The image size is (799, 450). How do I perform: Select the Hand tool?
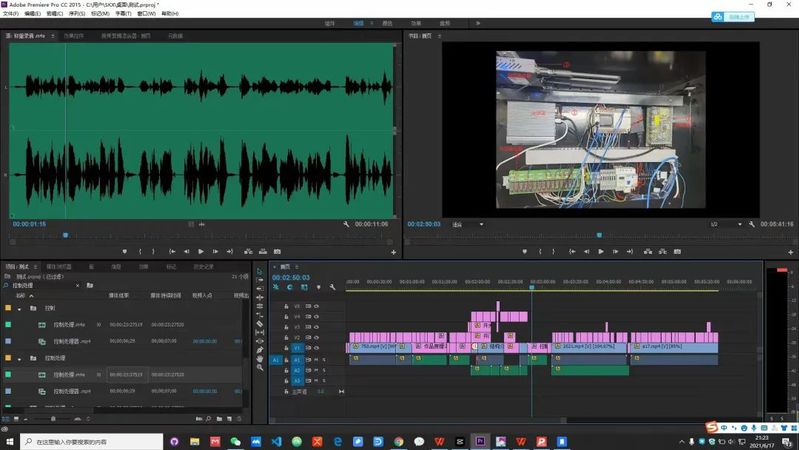[x=260, y=358]
